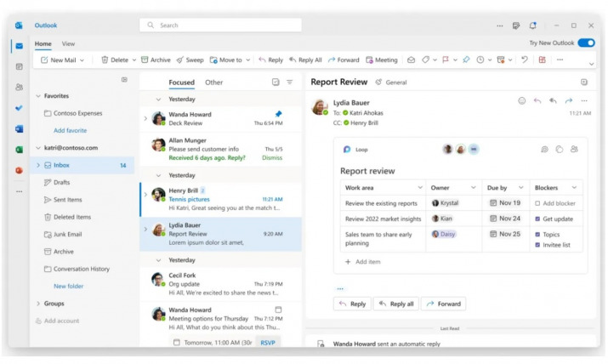Open the People contacts icon in sidebar
Image resolution: width=608 pixels, height=364 pixels.
[19, 88]
